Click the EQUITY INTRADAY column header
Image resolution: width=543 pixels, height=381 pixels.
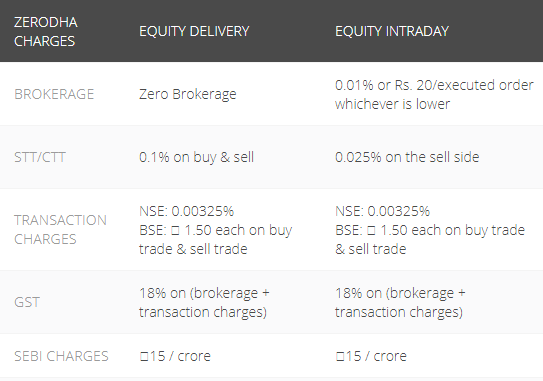pos(392,32)
